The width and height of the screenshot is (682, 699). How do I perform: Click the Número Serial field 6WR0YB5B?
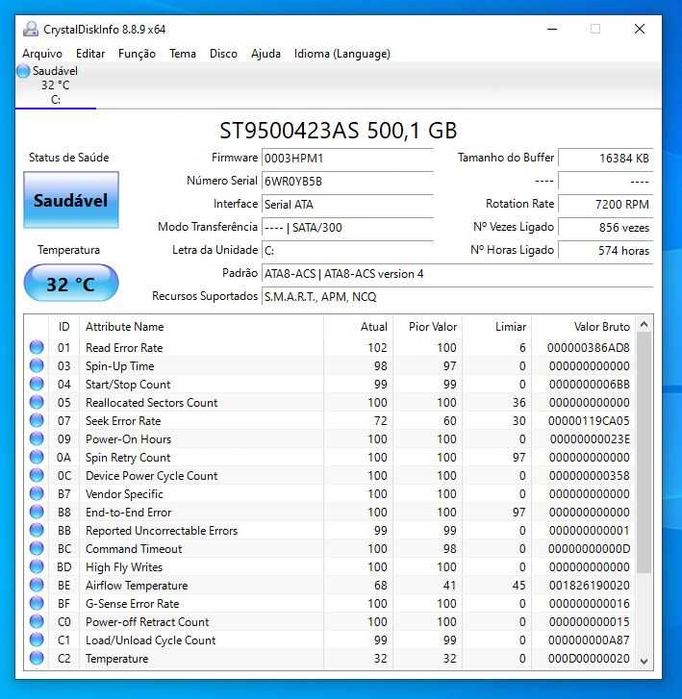pyautogui.click(x=348, y=181)
